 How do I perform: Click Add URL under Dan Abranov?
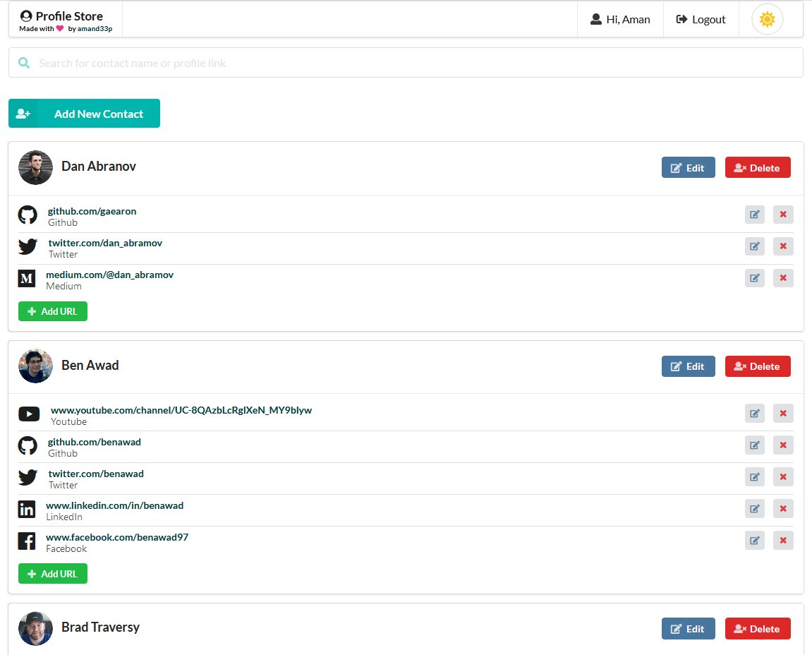52,311
